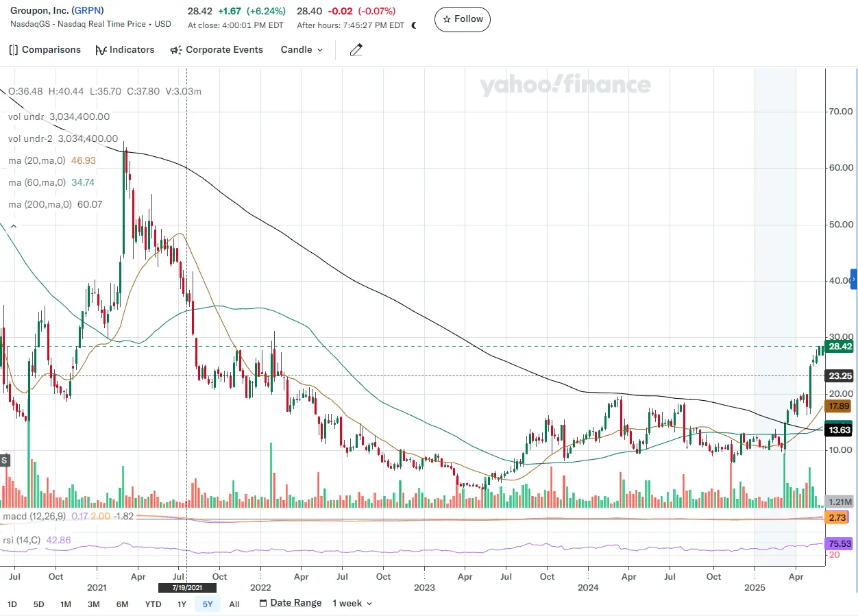Click the Groupon, Inc. company name
This screenshot has height=616, width=858.
pos(40,11)
